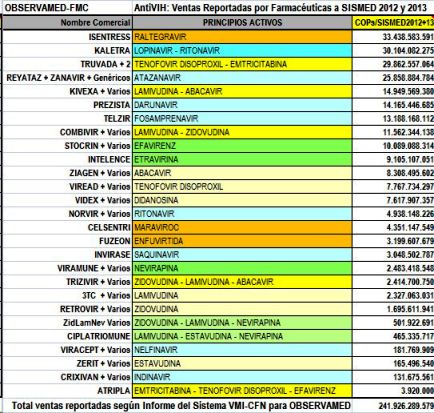Select the TRUVADA + 2 cell
The height and width of the screenshot is (413, 434).
pyautogui.click(x=68, y=64)
